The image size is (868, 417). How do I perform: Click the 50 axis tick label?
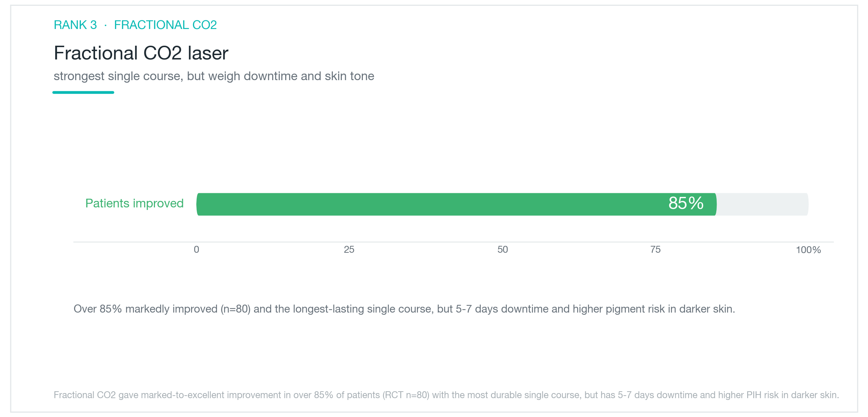point(503,249)
